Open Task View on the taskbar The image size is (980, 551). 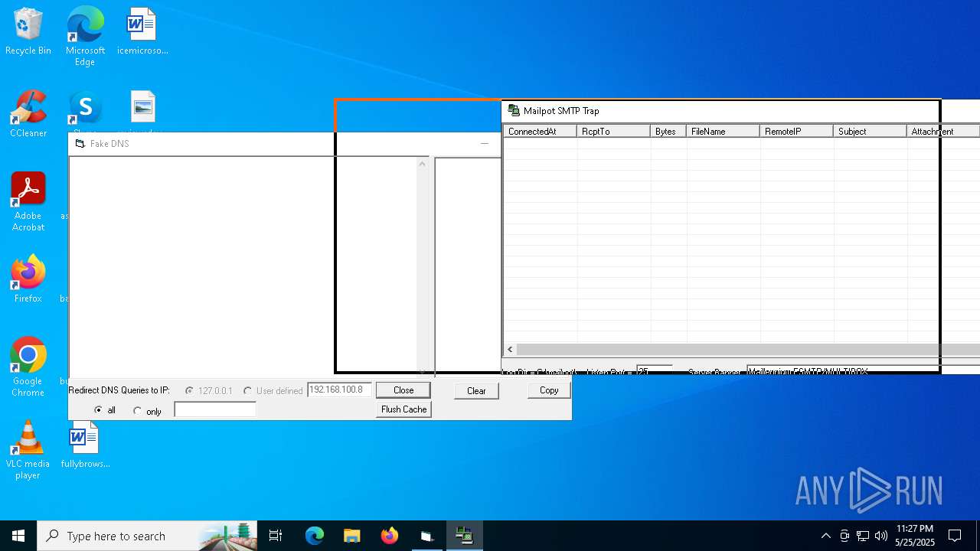276,536
